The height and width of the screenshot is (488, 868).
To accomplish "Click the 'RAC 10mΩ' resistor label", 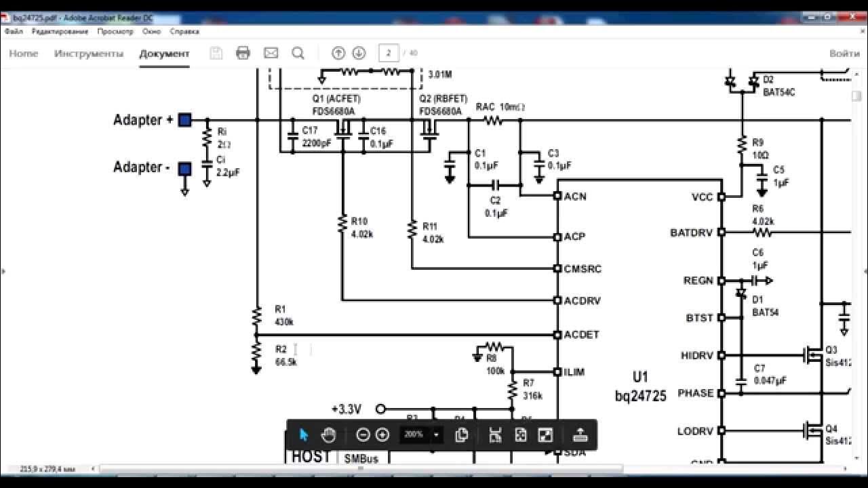I will pos(500,106).
